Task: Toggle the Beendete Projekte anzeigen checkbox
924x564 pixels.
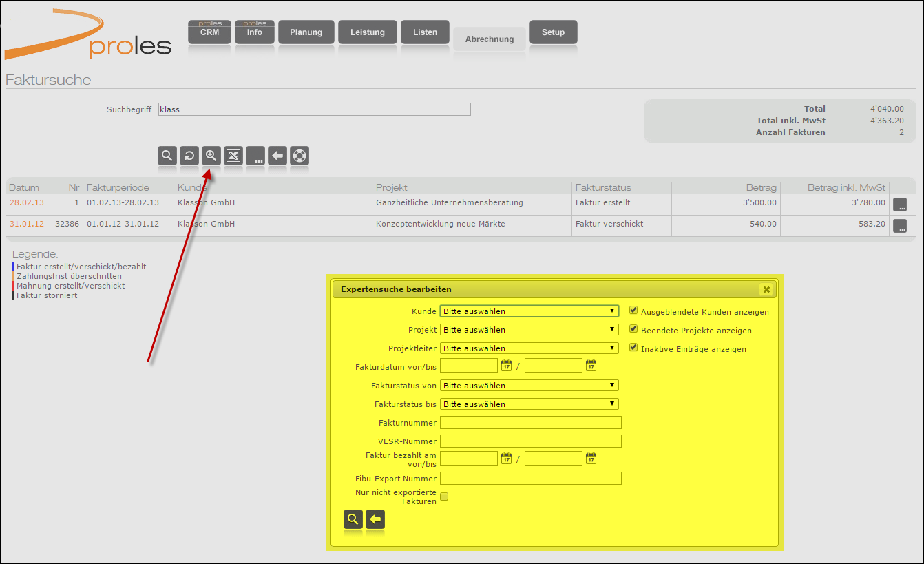Action: pyautogui.click(x=633, y=330)
